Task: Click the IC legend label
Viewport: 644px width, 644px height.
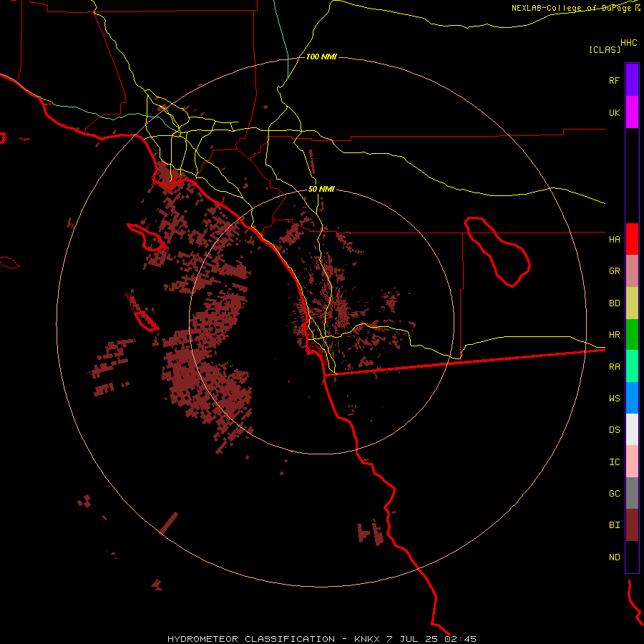Action: pyautogui.click(x=614, y=462)
